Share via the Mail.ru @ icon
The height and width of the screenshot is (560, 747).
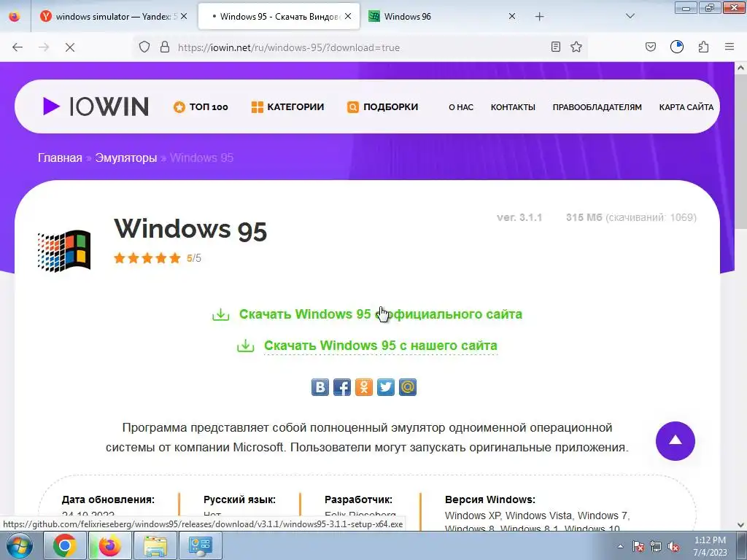click(408, 387)
